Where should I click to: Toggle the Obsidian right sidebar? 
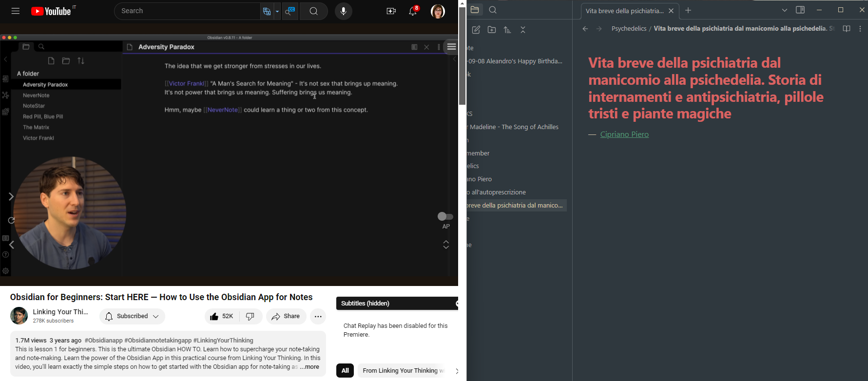point(800,10)
